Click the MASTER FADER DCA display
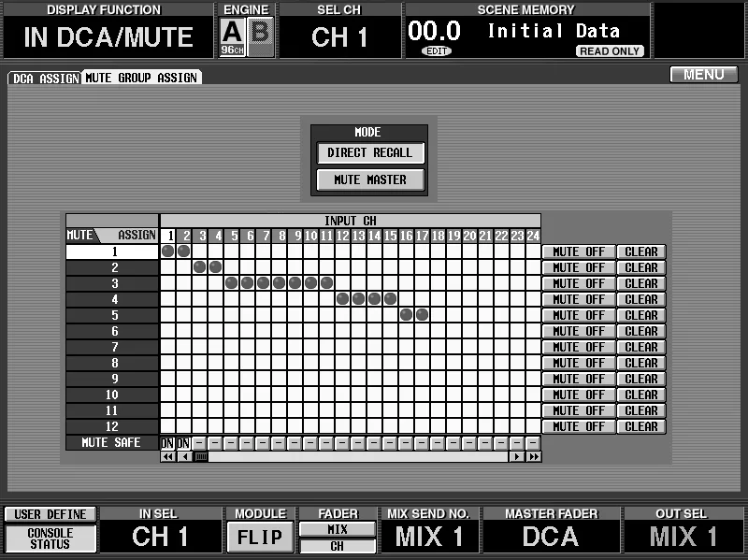 [x=551, y=537]
